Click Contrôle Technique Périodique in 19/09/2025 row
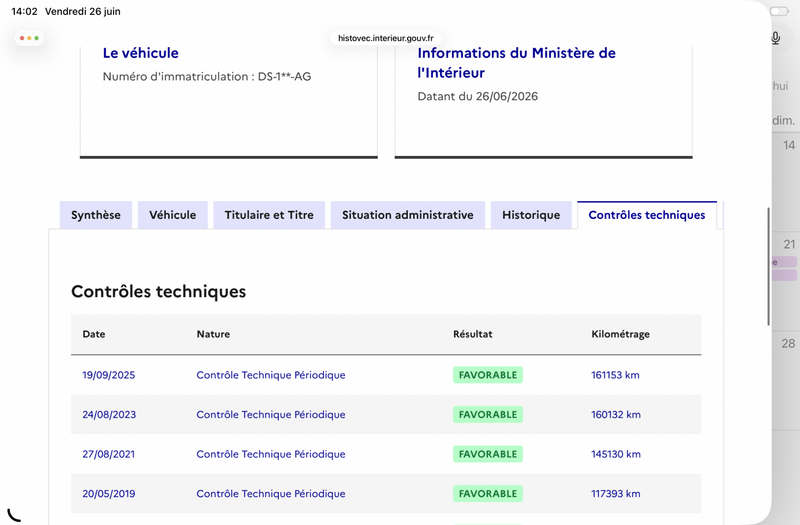 [x=271, y=375]
